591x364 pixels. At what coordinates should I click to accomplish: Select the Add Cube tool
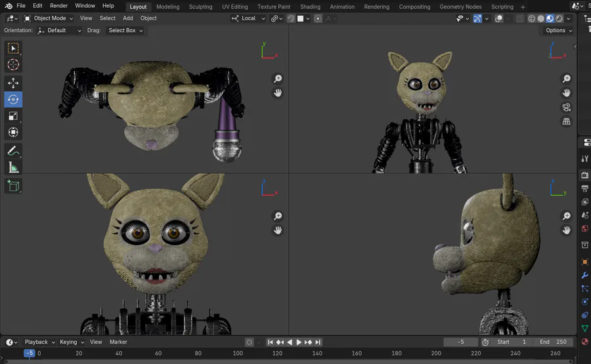click(x=13, y=186)
